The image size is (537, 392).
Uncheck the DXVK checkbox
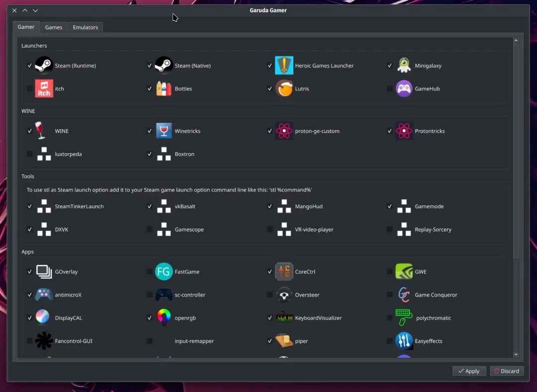(x=30, y=229)
